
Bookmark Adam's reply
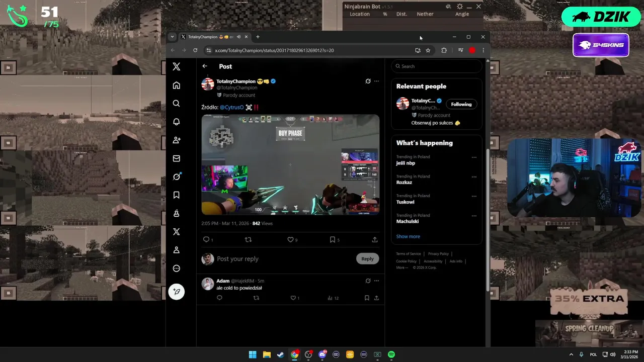[367, 298]
